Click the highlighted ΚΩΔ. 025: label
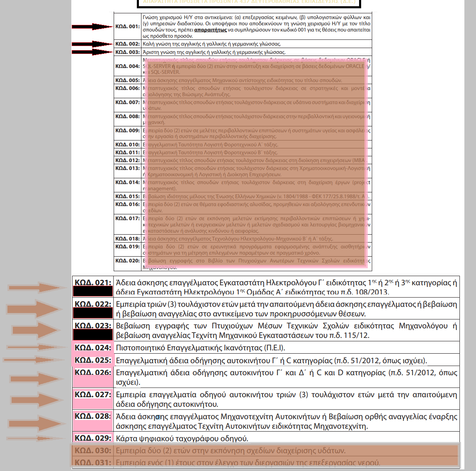Viewport: 476px width, 471px height. [93, 360]
